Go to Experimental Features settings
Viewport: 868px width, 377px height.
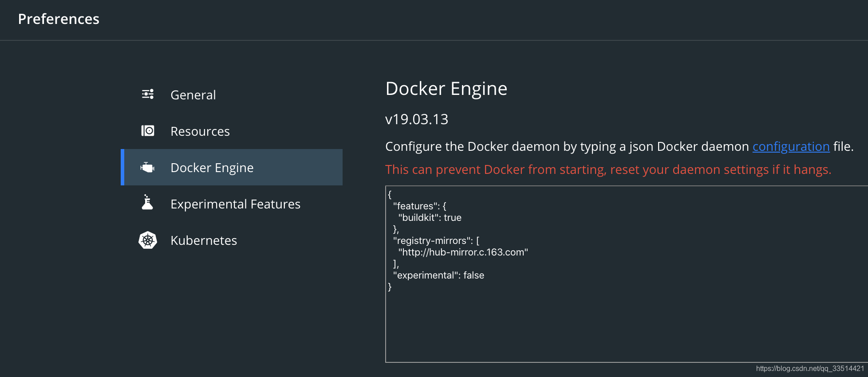pos(232,204)
